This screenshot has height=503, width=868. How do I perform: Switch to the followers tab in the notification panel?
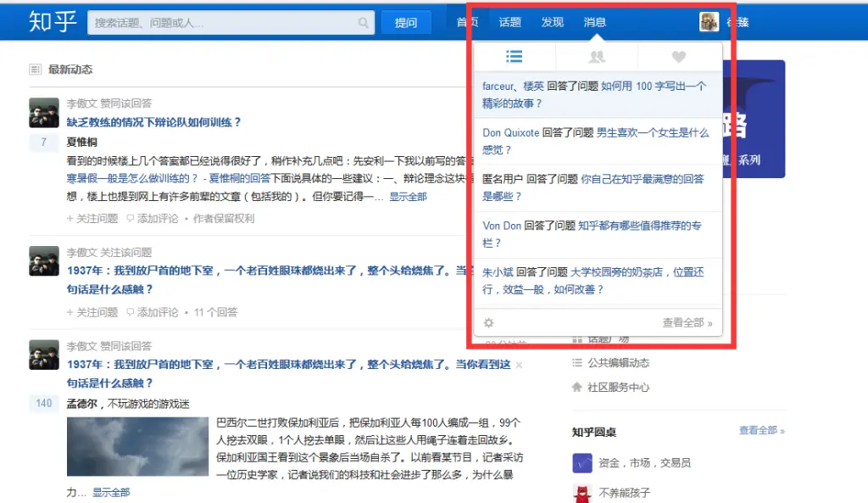(597, 55)
